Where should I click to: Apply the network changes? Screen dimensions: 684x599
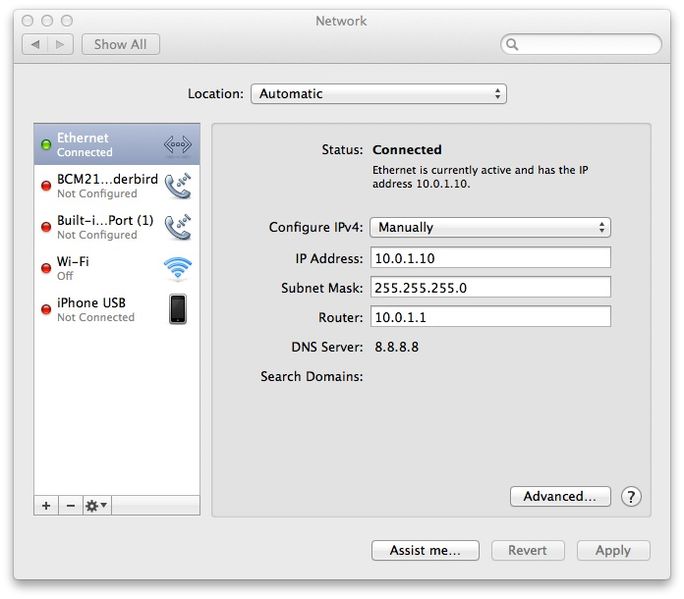(613, 551)
